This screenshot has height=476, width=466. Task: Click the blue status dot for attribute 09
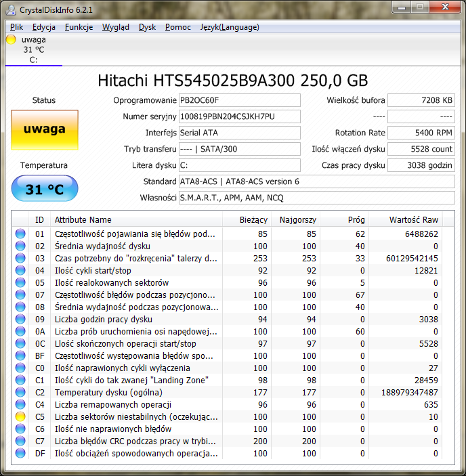pyautogui.click(x=20, y=319)
